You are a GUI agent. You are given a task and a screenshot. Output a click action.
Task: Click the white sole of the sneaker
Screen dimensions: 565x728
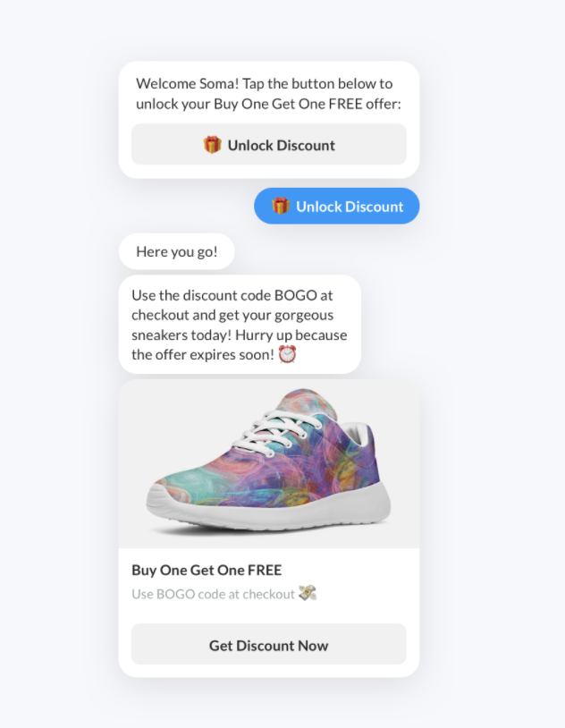point(269,508)
